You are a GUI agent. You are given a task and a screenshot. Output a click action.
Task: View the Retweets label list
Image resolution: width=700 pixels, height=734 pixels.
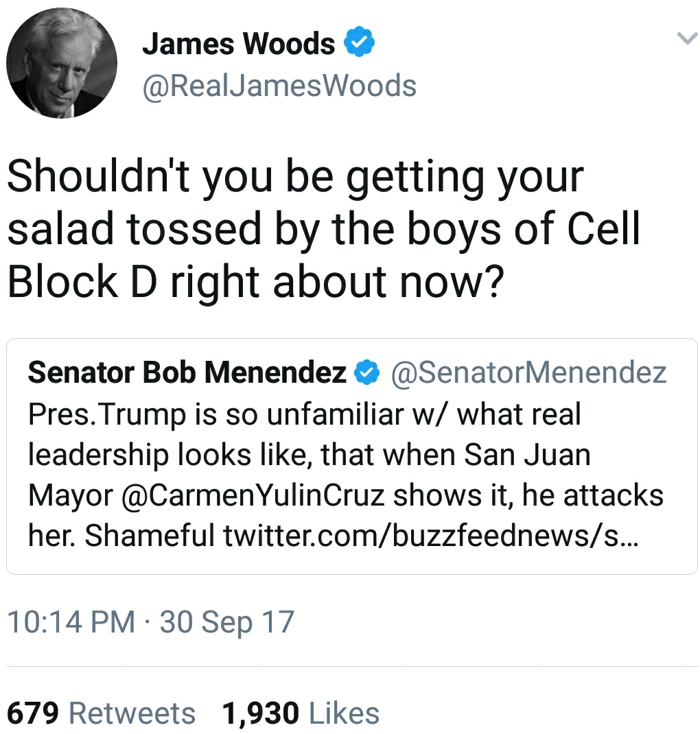tap(132, 713)
